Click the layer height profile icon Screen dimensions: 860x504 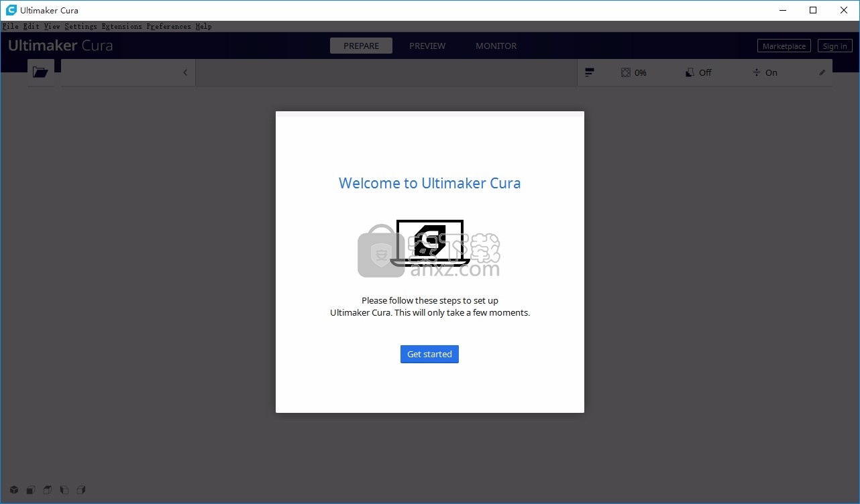(589, 72)
